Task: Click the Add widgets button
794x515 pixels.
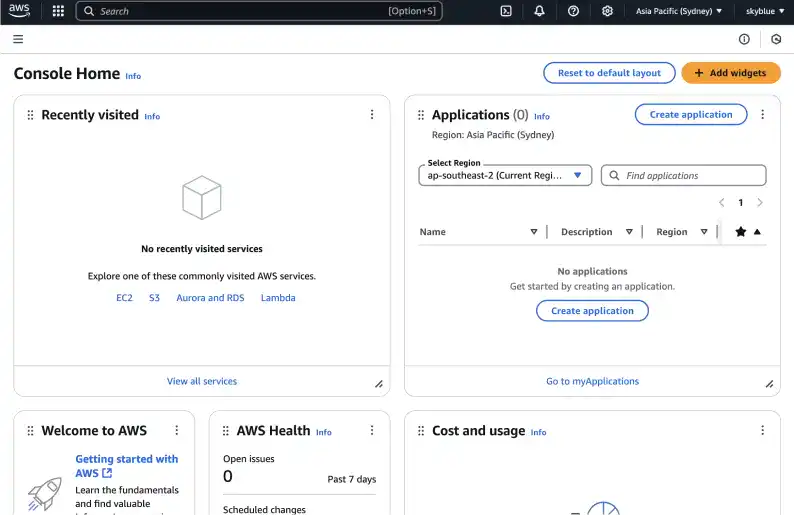Action: 731,73
